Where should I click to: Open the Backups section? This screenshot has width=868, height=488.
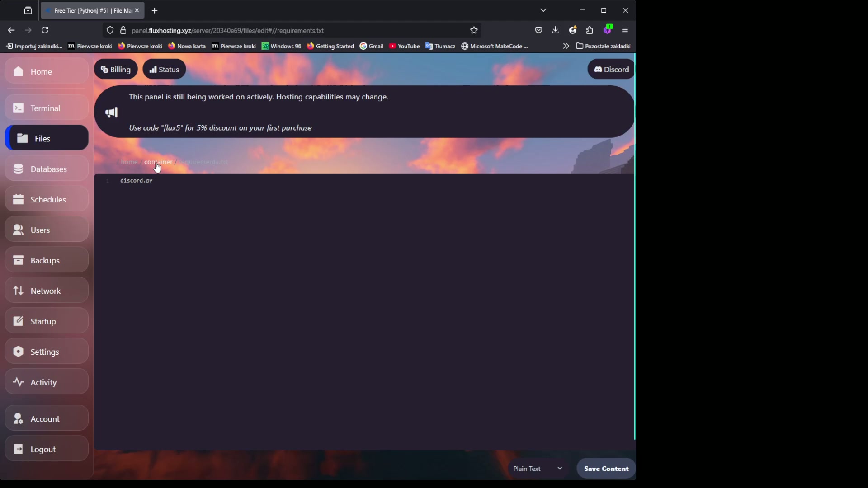[x=47, y=260]
